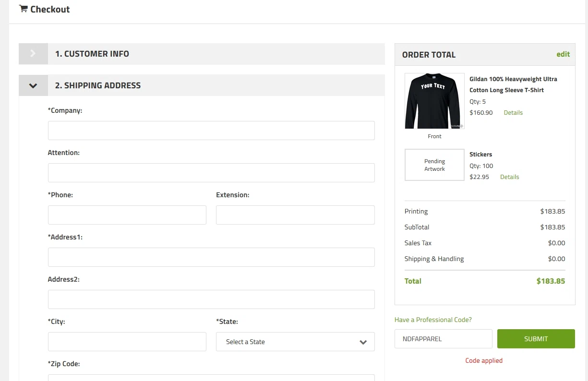This screenshot has width=588, height=381.
Task: Open Details for the Stickers item
Action: (509, 177)
